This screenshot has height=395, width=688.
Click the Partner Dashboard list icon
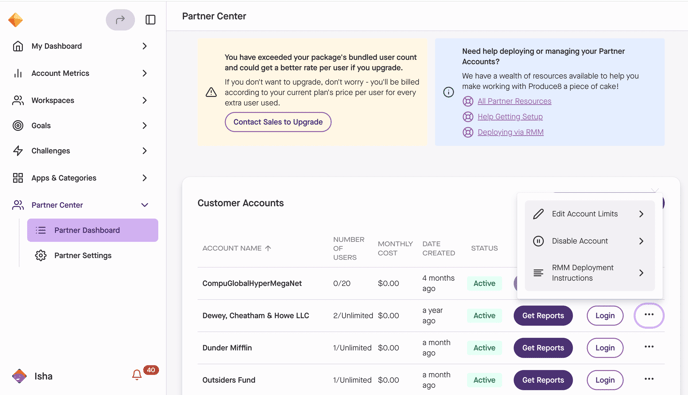41,230
